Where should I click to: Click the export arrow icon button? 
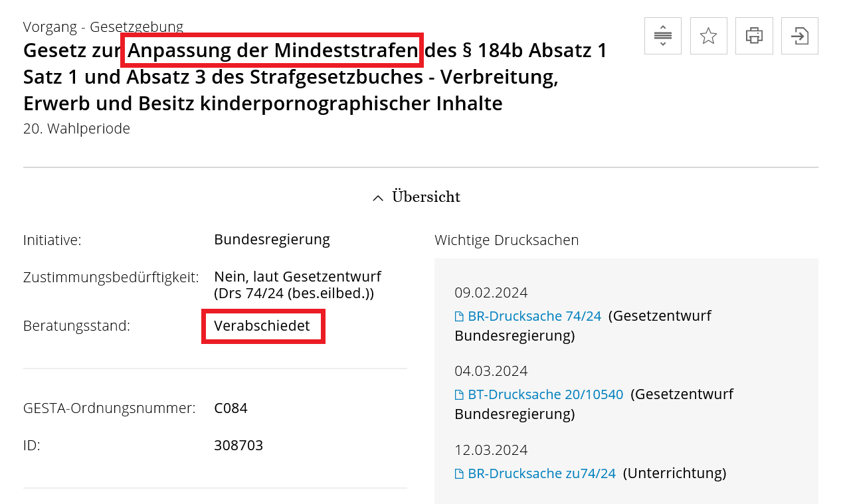(800, 36)
